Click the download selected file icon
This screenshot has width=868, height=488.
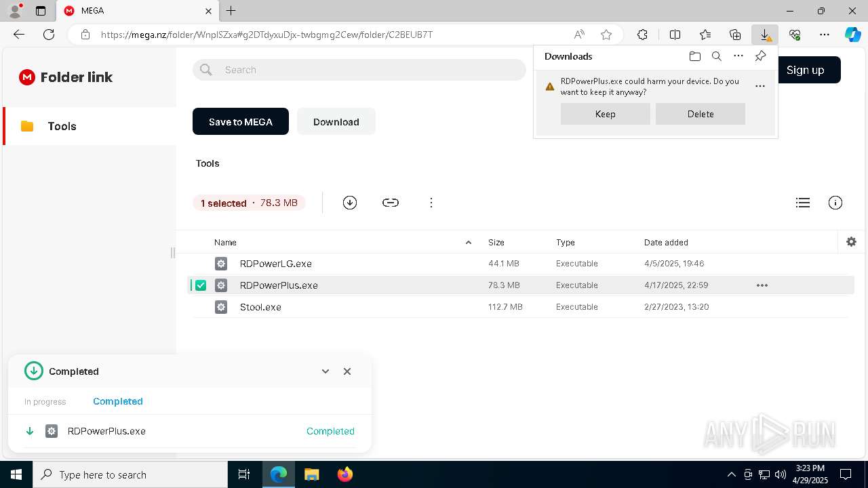(x=350, y=203)
